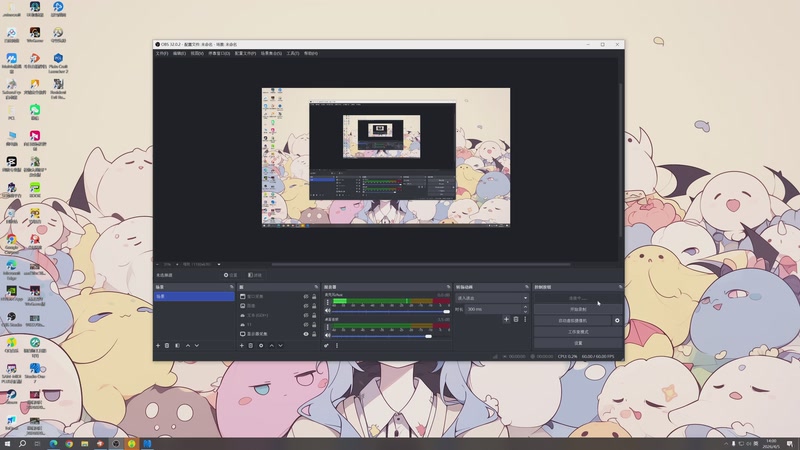Float the 控制按钮 dock via header icon
Image resolution: width=800 pixels, height=450 pixels.
point(620,287)
